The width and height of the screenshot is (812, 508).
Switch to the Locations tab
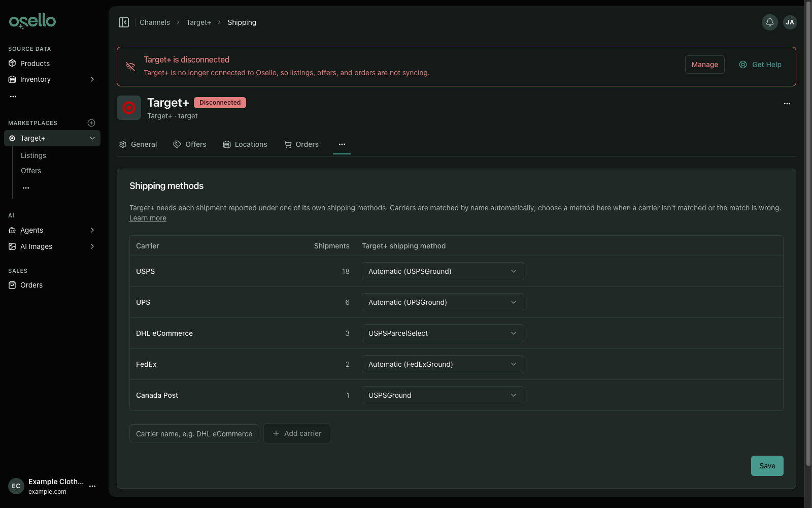245,144
